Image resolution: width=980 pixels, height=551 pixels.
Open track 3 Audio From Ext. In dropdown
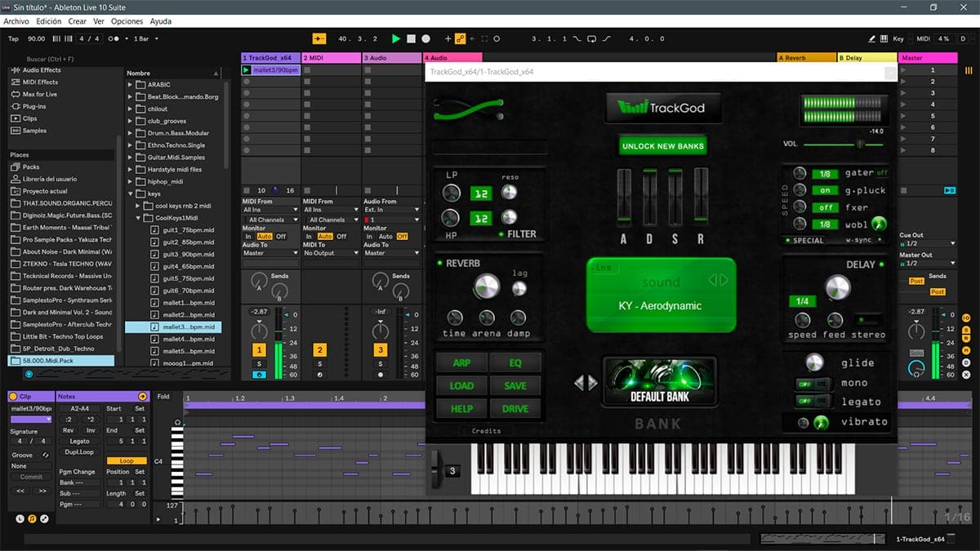(391, 210)
